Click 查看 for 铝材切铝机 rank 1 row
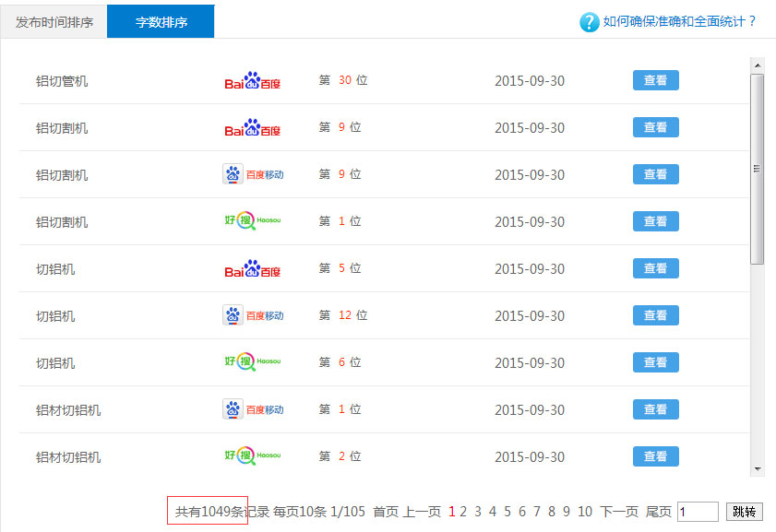776x532 pixels. click(x=656, y=409)
